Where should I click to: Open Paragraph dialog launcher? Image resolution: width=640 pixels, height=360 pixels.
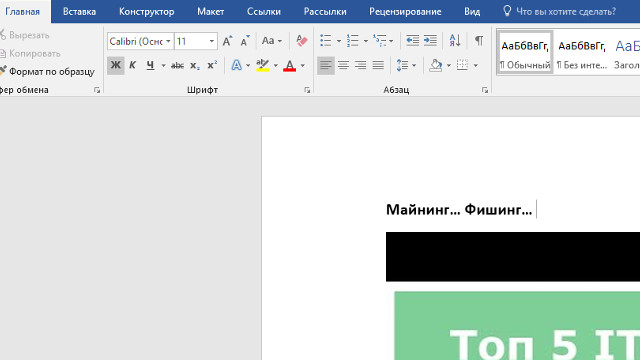coord(484,90)
